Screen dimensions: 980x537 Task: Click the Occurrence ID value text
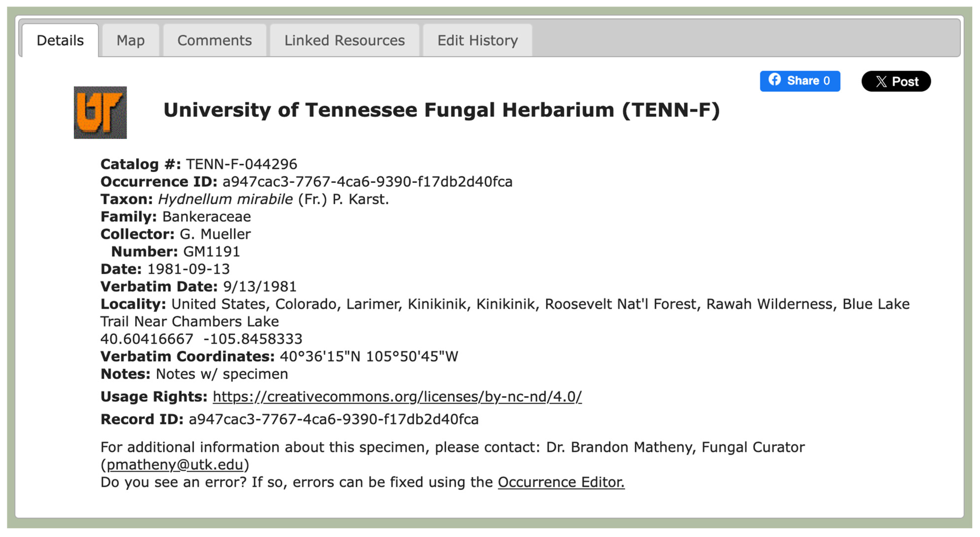point(367,181)
